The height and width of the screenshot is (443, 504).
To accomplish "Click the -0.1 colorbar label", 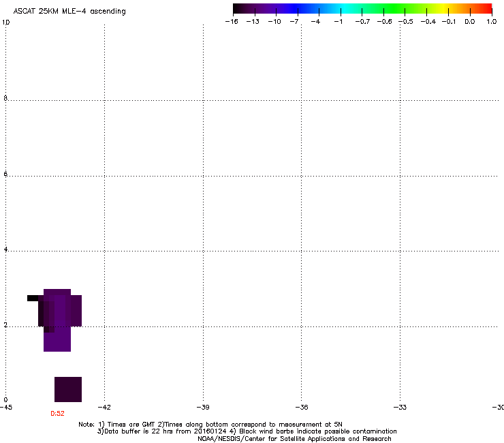I will pyautogui.click(x=449, y=22).
